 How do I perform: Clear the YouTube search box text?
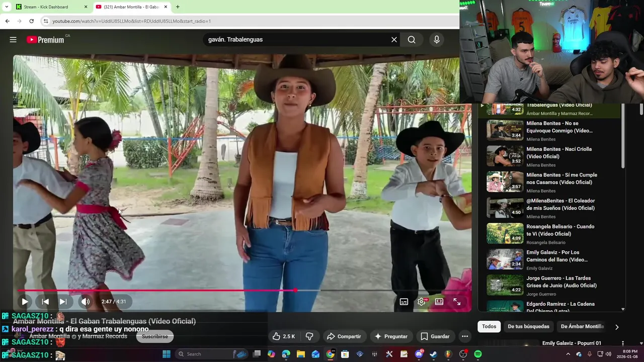click(x=394, y=40)
